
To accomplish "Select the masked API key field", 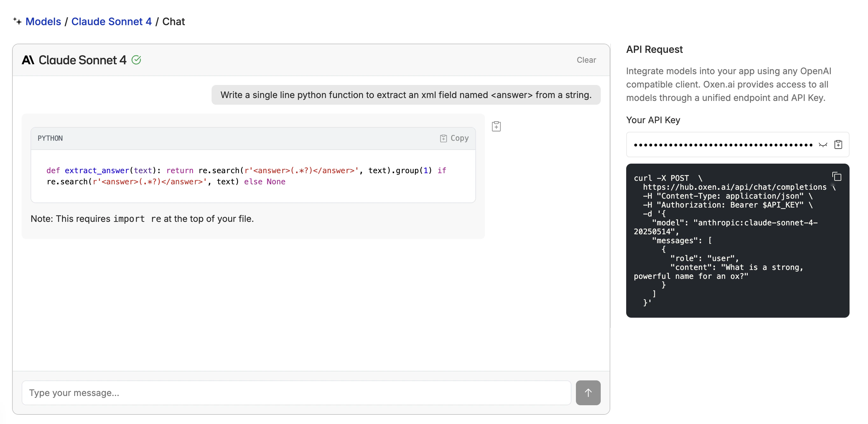I will pyautogui.click(x=724, y=144).
